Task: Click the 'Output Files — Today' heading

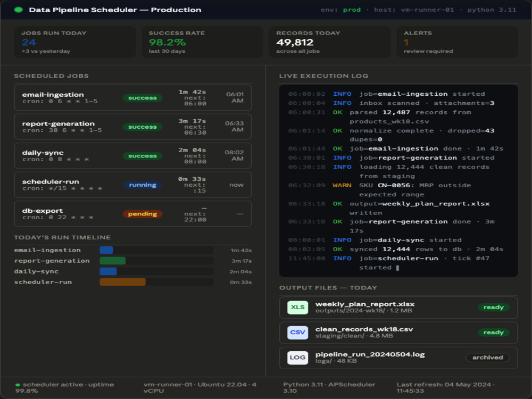Action: (328, 288)
